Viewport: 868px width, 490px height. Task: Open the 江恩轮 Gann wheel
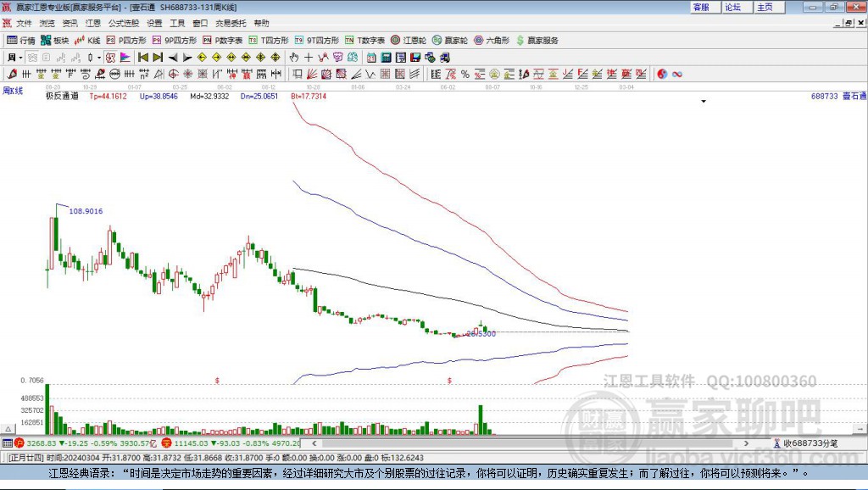[409, 41]
